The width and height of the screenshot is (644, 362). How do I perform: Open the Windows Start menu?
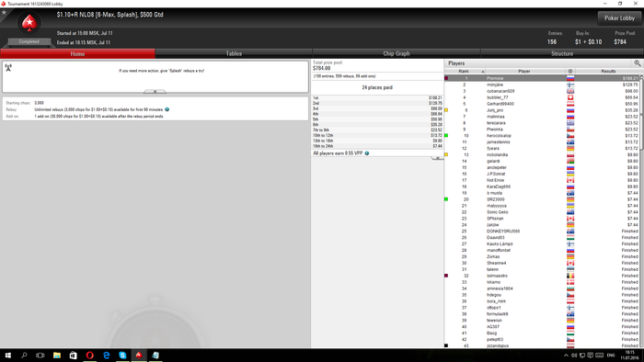pyautogui.click(x=7, y=355)
